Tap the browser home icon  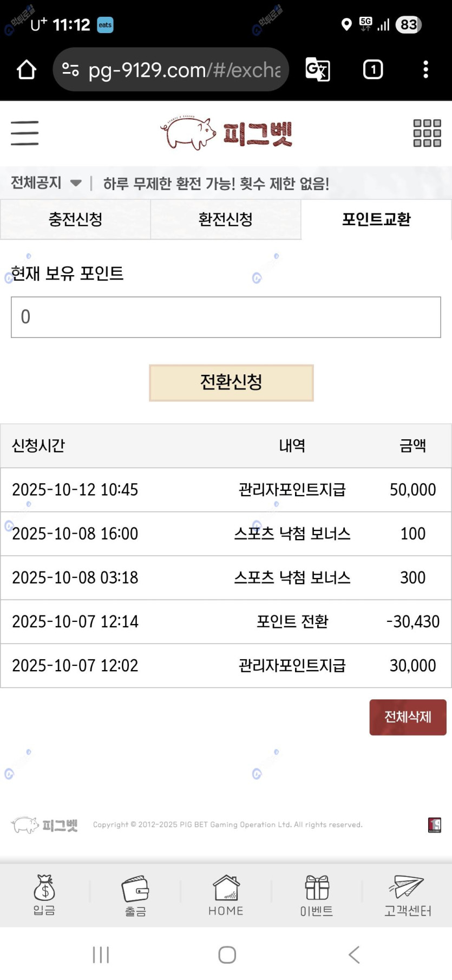tap(27, 70)
